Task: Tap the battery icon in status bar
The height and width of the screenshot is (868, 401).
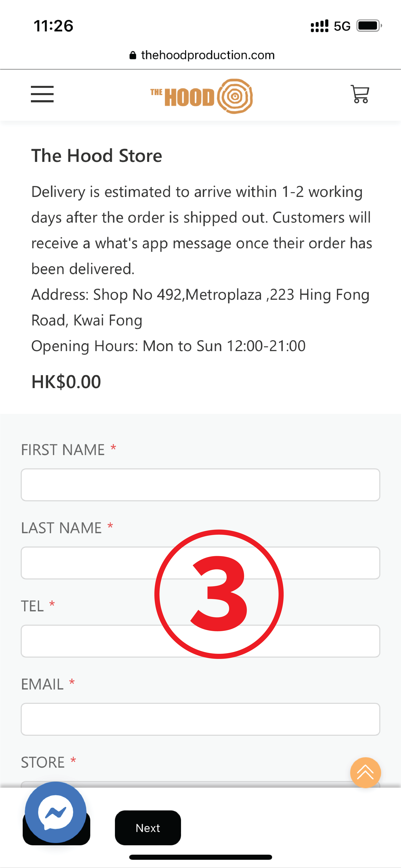Action: (x=369, y=26)
